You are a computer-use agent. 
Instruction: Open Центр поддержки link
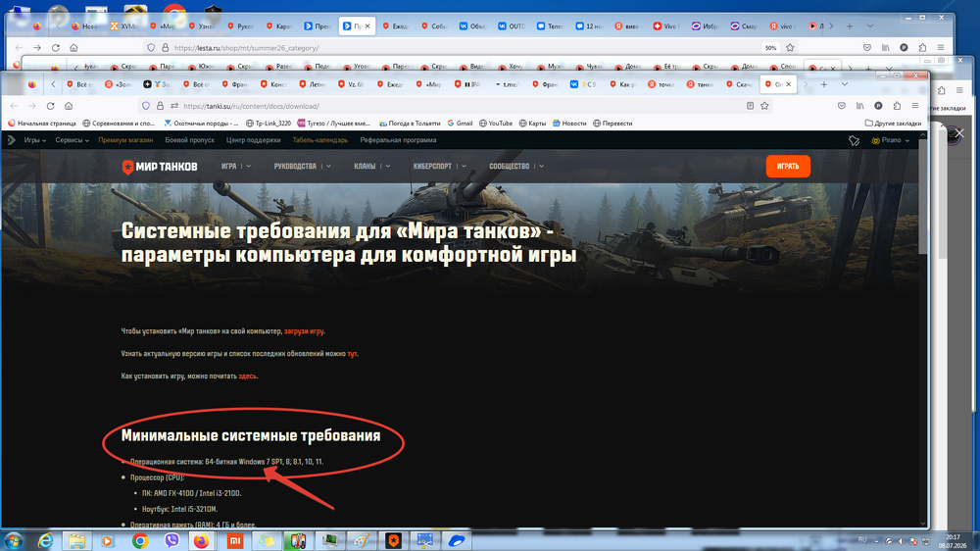tap(253, 140)
